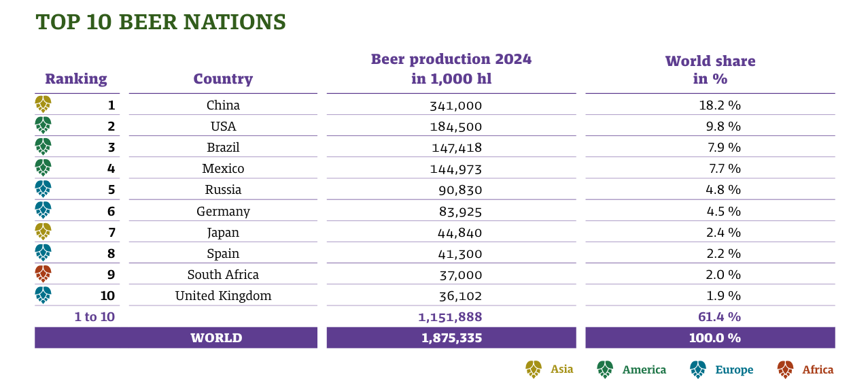Screen dimensions: 868x381
Task: Click the TOP 10 BEER NATIONS title
Action: [161, 22]
